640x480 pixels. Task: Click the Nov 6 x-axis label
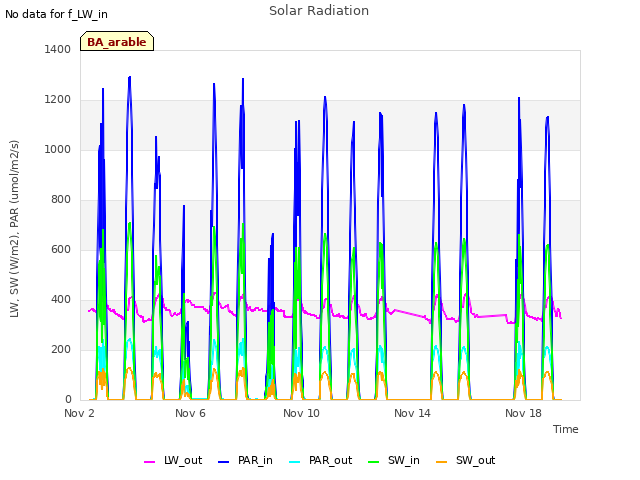190,413
